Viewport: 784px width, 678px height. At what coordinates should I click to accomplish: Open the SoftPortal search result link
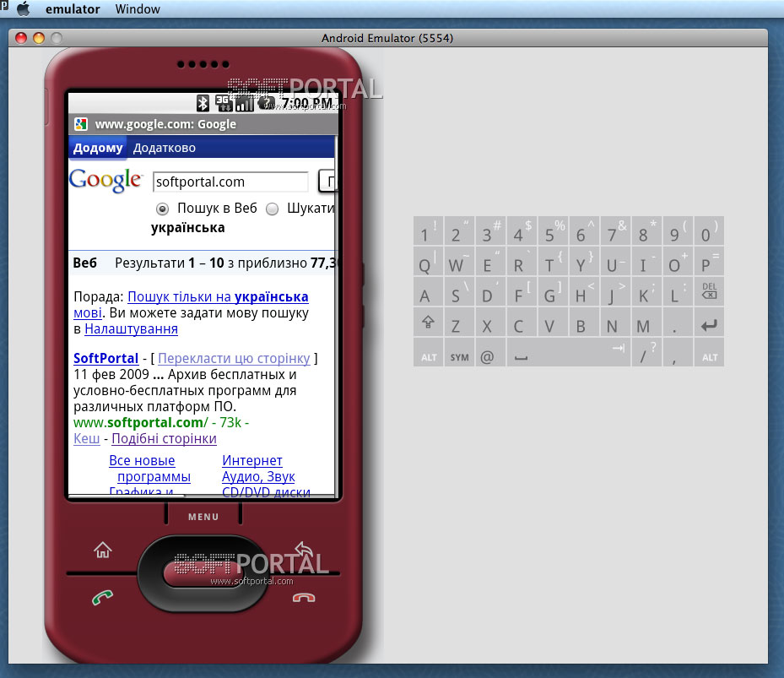(x=105, y=358)
